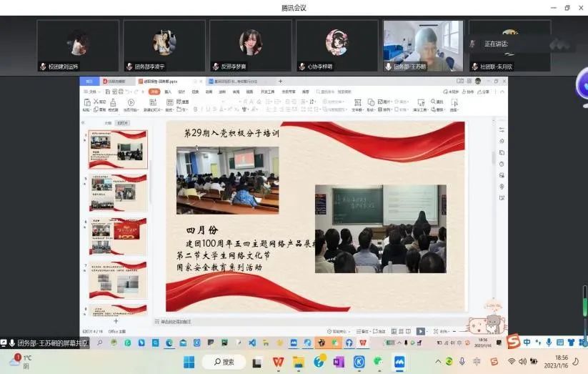The width and height of the screenshot is (588, 374).
Task: Click the WPS Office icon in taskbar
Action: point(278,362)
